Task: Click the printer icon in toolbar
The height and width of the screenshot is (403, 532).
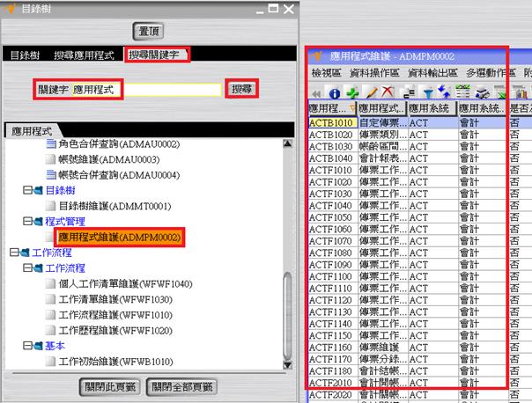Action: pos(483,92)
